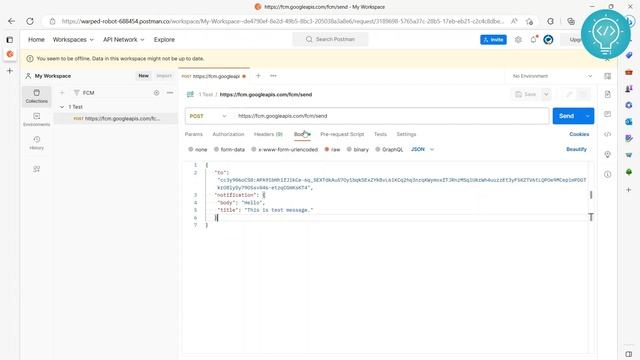Open the No Environment dropdown
This screenshot has width=640, height=360.
552,76
